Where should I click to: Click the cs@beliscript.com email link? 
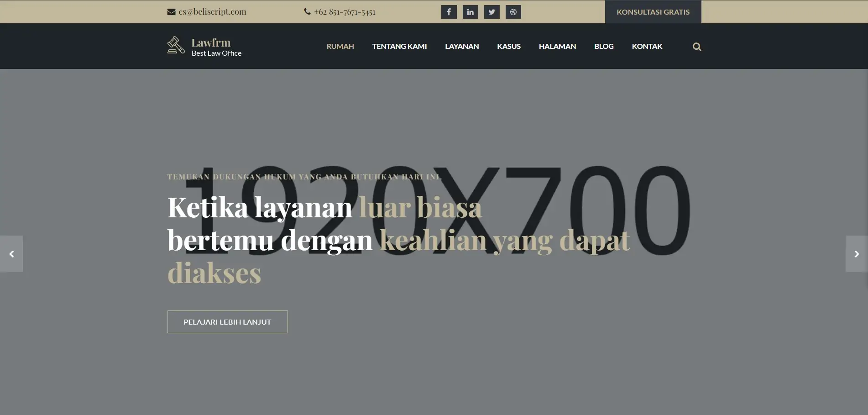coord(212,12)
